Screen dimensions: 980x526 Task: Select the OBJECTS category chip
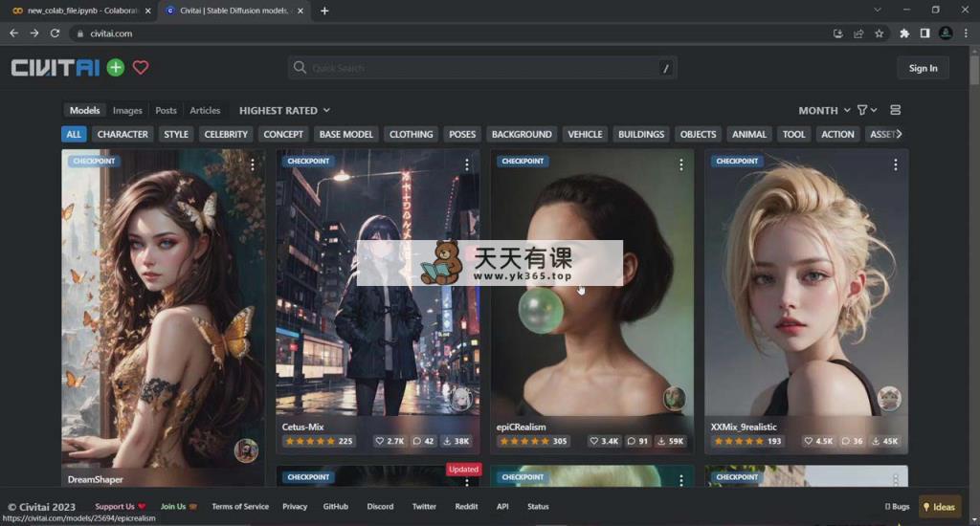(x=698, y=134)
